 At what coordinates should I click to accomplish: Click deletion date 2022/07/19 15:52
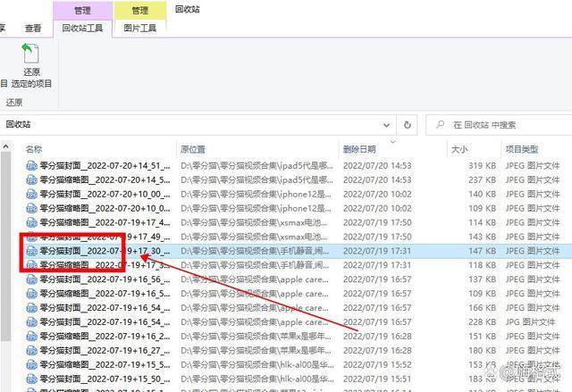click(x=377, y=364)
